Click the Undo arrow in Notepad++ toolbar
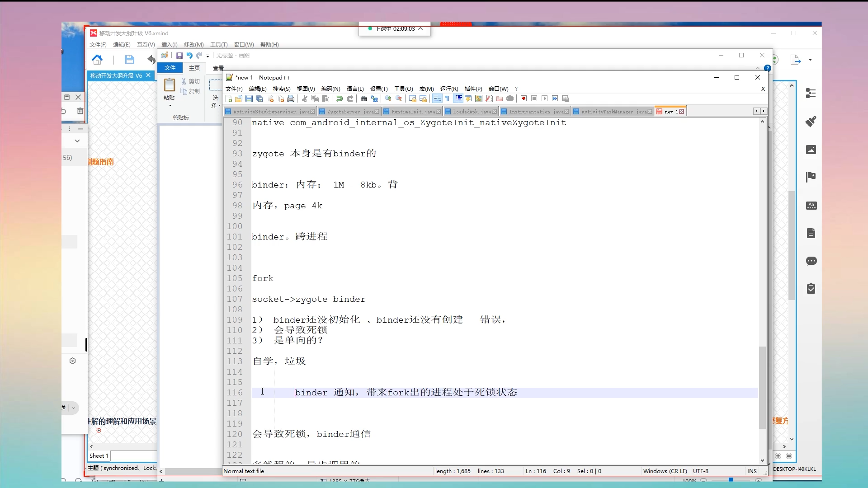This screenshot has height=488, width=868. pyautogui.click(x=339, y=99)
